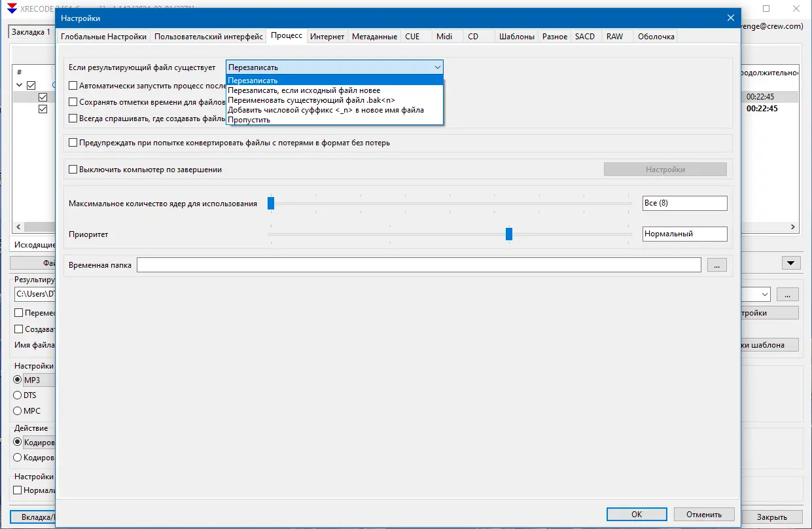Screen dimensions: 812x529
Task: Collapse the Перезаписать combo box arrow
Action: click(437, 67)
